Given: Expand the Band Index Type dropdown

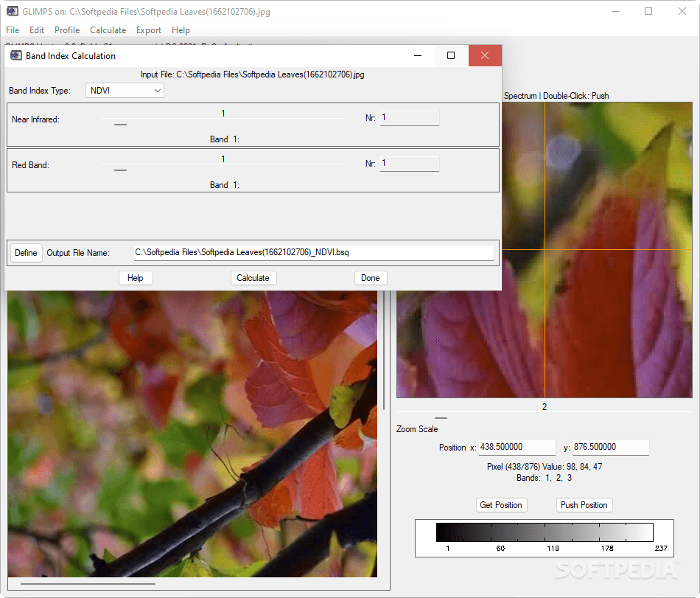Looking at the screenshot, I should pos(125,91).
